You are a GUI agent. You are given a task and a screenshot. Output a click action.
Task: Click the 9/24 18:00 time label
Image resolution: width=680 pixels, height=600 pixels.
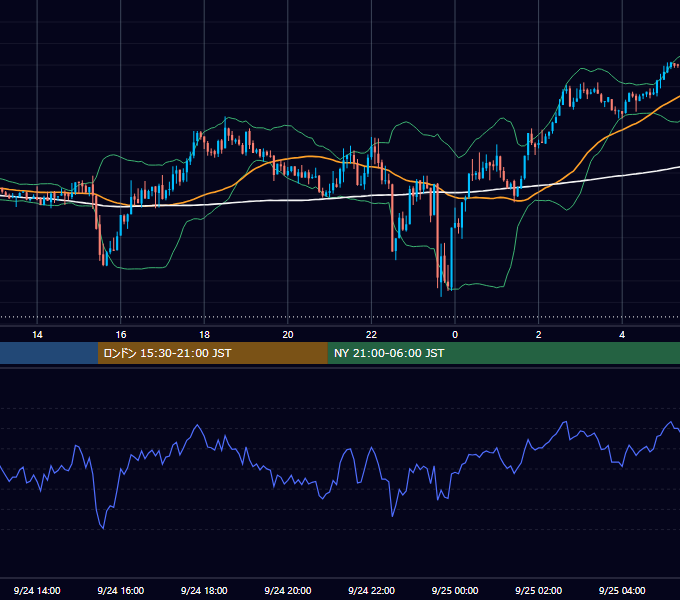(204, 590)
